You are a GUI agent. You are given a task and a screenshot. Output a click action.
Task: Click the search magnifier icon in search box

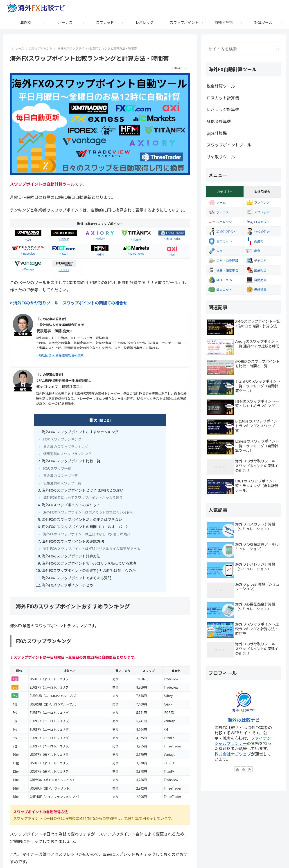point(277,49)
